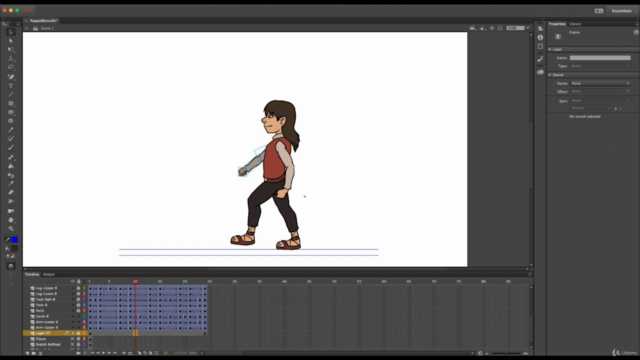Viewport: 640px width, 360px height.
Task: Unlock the Leg-Lower B layer
Action: point(78,294)
